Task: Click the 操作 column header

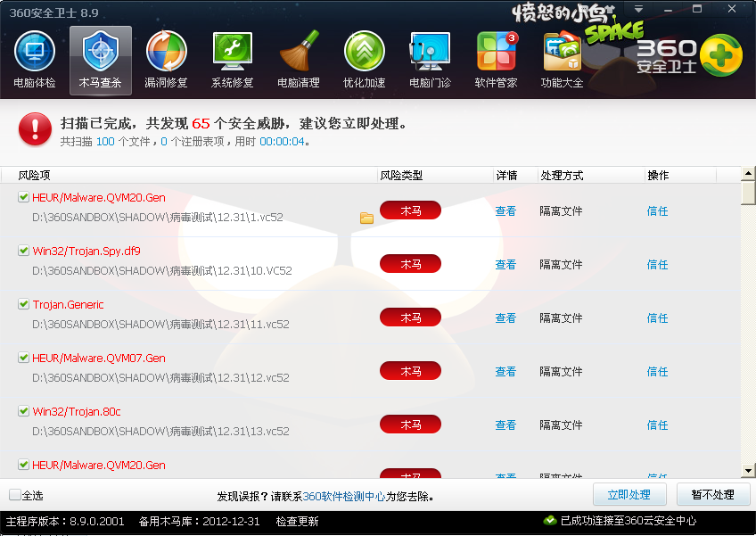Action: (x=680, y=175)
